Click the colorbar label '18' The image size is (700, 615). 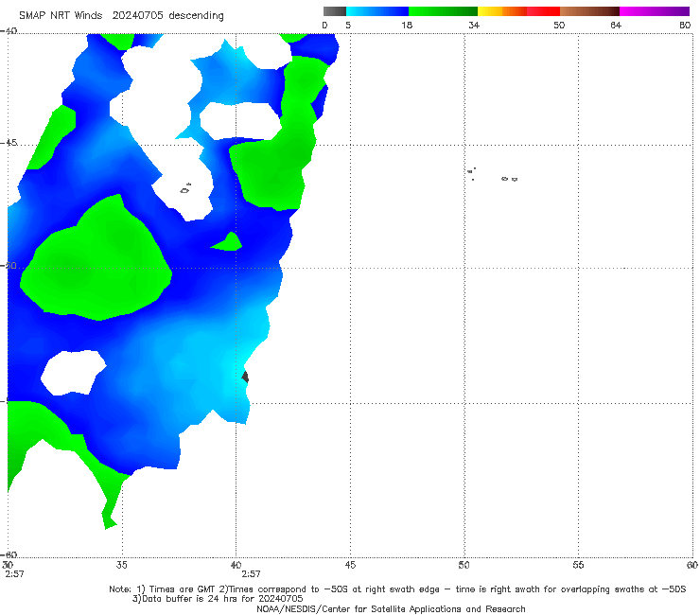click(407, 25)
